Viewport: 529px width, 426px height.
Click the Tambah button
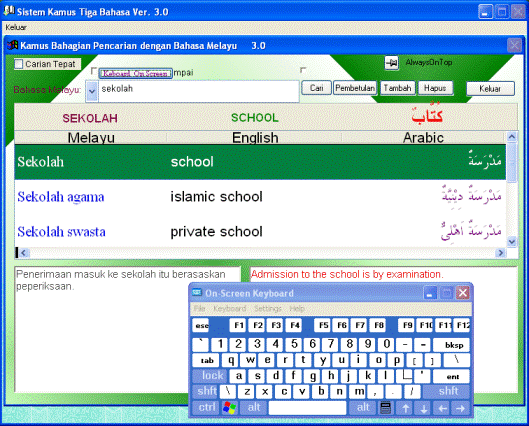(x=397, y=88)
